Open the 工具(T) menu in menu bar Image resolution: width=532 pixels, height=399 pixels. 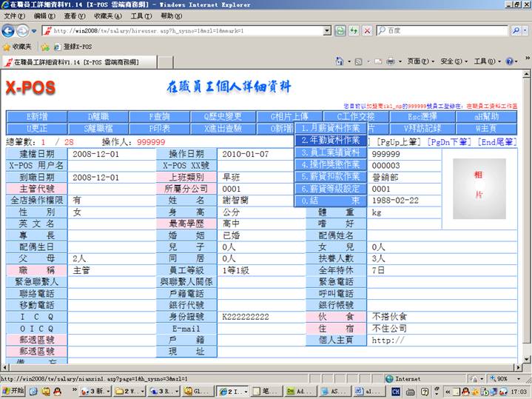click(141, 16)
